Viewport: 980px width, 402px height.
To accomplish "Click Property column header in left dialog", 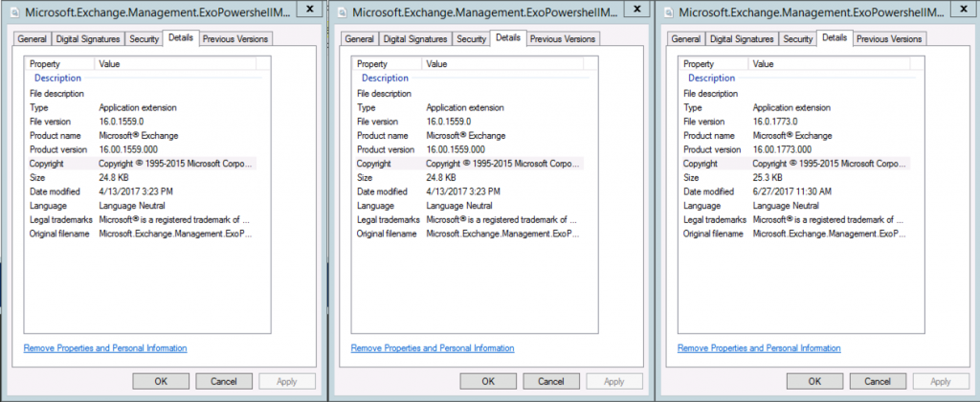I will [x=60, y=64].
